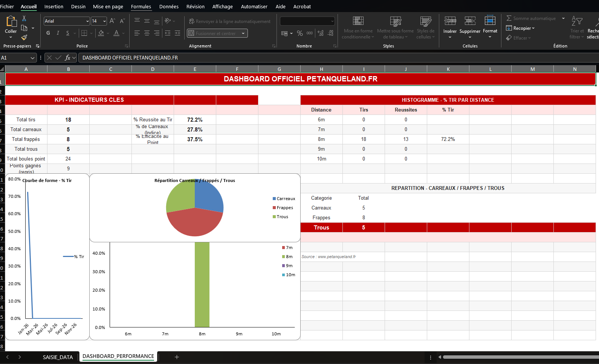Open Mettre sous forme de tableau
599x364 pixels.
click(395, 27)
